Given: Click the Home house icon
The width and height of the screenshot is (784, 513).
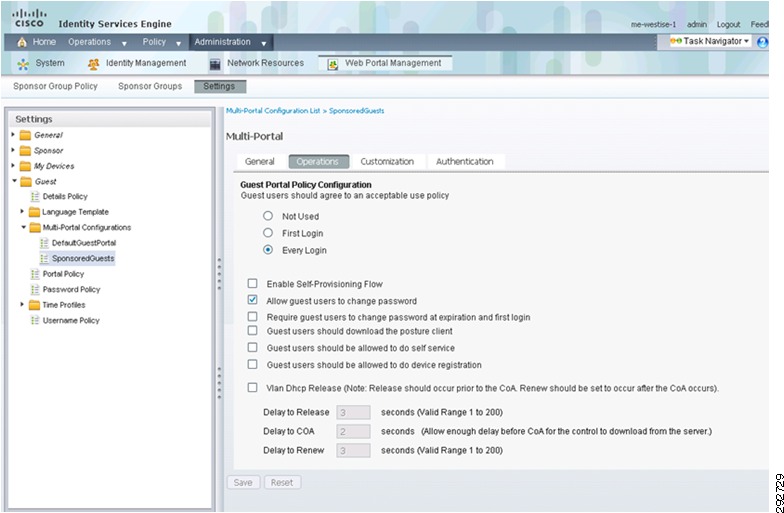Looking at the screenshot, I should coord(22,42).
